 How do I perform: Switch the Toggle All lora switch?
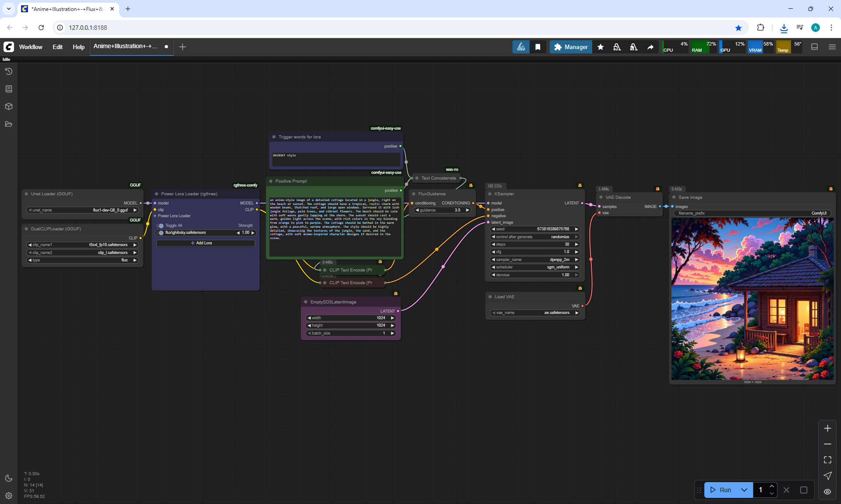(161, 226)
